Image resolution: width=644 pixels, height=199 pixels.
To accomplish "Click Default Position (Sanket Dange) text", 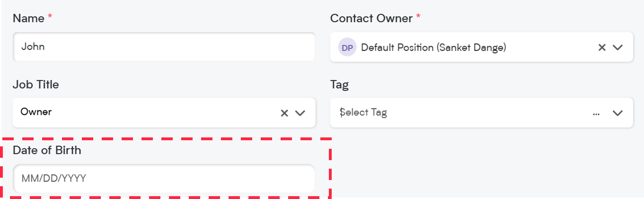I will tap(434, 47).
